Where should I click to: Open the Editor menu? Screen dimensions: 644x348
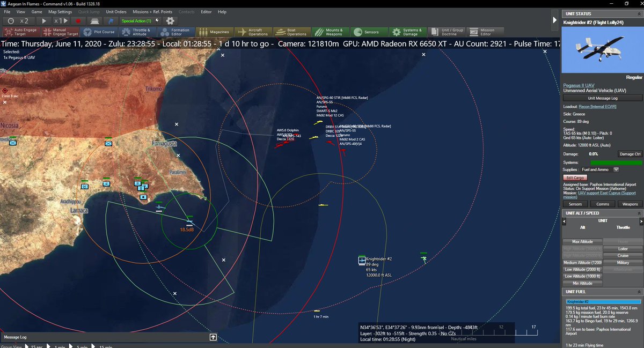[x=206, y=11]
